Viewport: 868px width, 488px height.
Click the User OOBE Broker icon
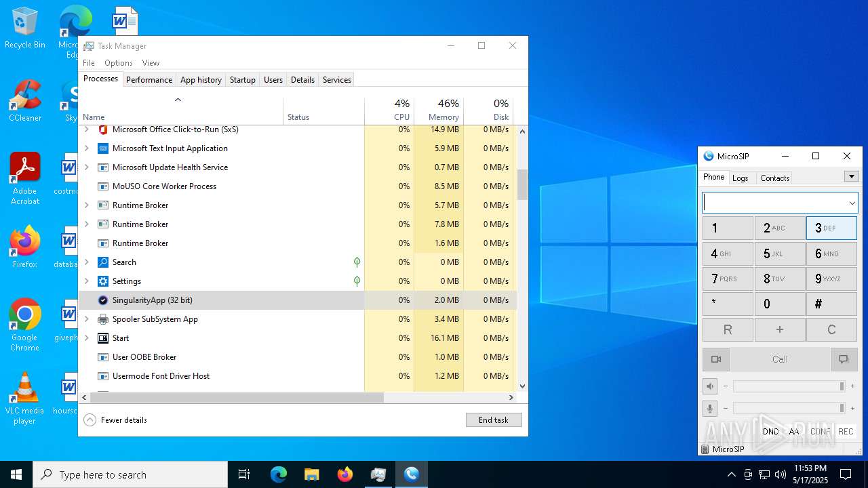click(x=103, y=357)
